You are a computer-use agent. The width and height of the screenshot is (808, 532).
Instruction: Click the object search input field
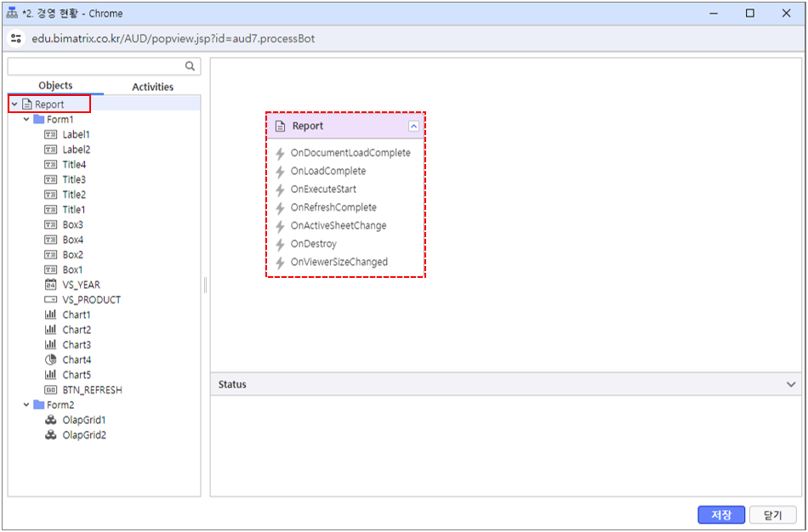(x=95, y=66)
